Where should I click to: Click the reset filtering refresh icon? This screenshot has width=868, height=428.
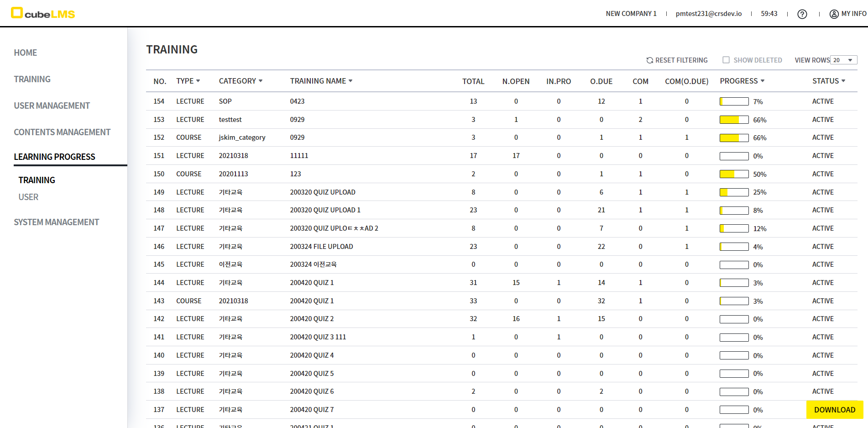[649, 60]
